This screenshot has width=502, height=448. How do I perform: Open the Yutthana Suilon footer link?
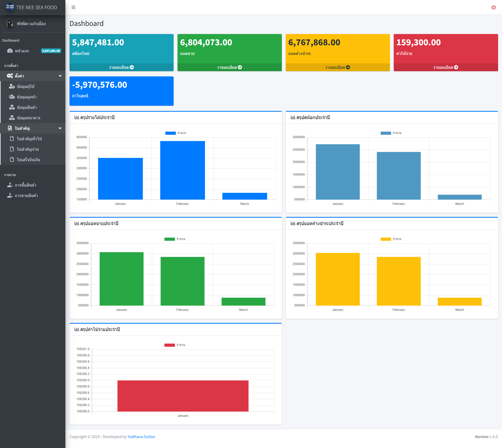coord(141,436)
